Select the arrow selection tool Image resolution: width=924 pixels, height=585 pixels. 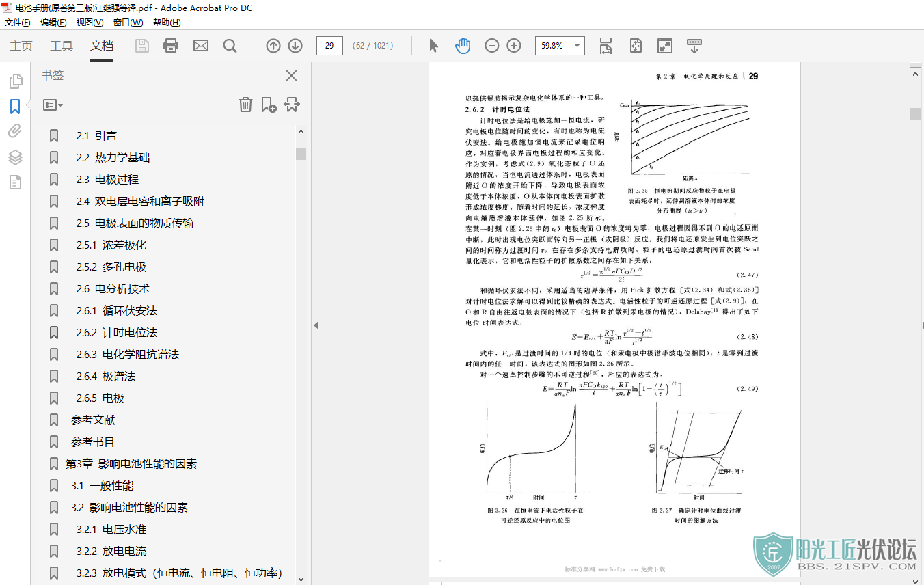point(433,46)
